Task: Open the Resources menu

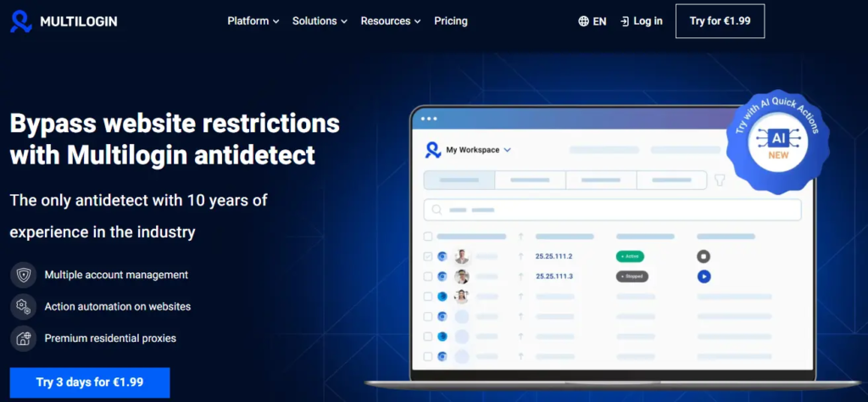Action: [391, 21]
